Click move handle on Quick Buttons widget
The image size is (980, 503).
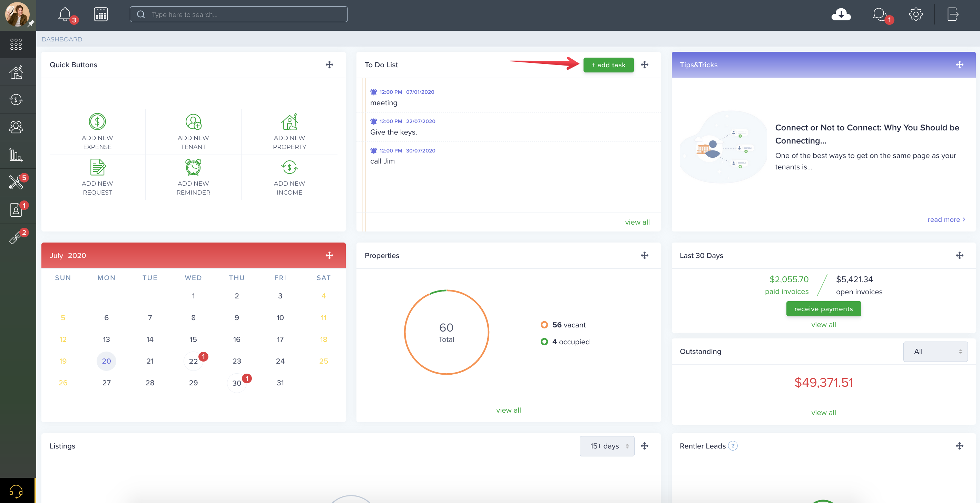330,65
